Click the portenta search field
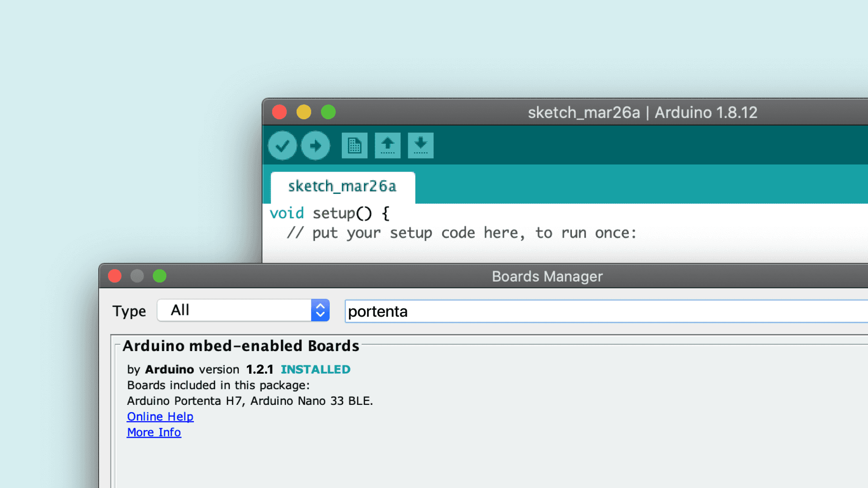Viewport: 868px width, 488px height. pyautogui.click(x=588, y=311)
